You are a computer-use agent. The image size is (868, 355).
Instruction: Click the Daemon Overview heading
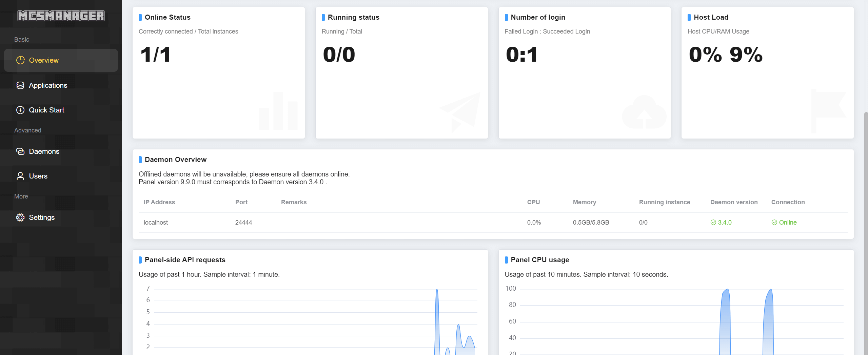coord(175,159)
